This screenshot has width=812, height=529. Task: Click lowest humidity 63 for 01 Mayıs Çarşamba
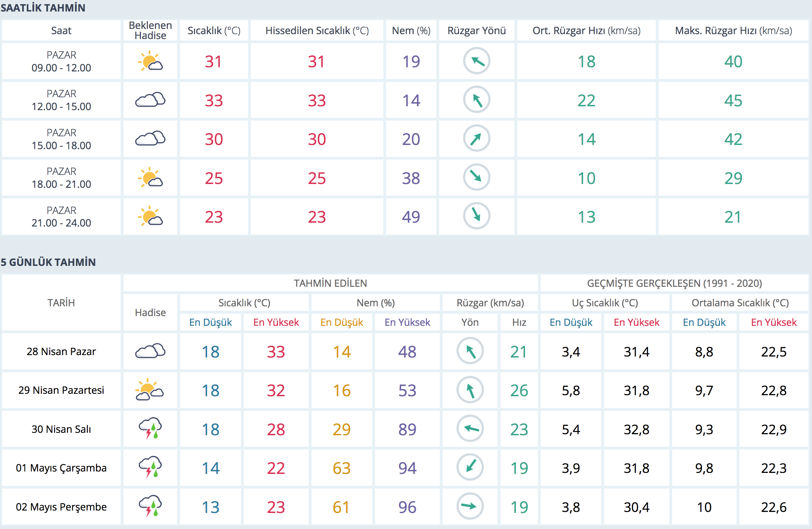pyautogui.click(x=341, y=468)
